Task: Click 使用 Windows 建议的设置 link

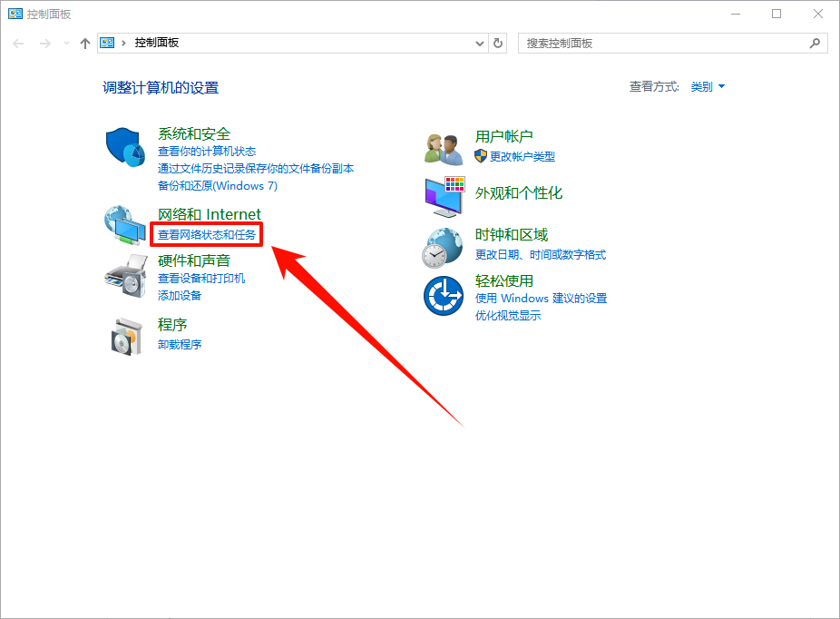Action: (x=541, y=299)
